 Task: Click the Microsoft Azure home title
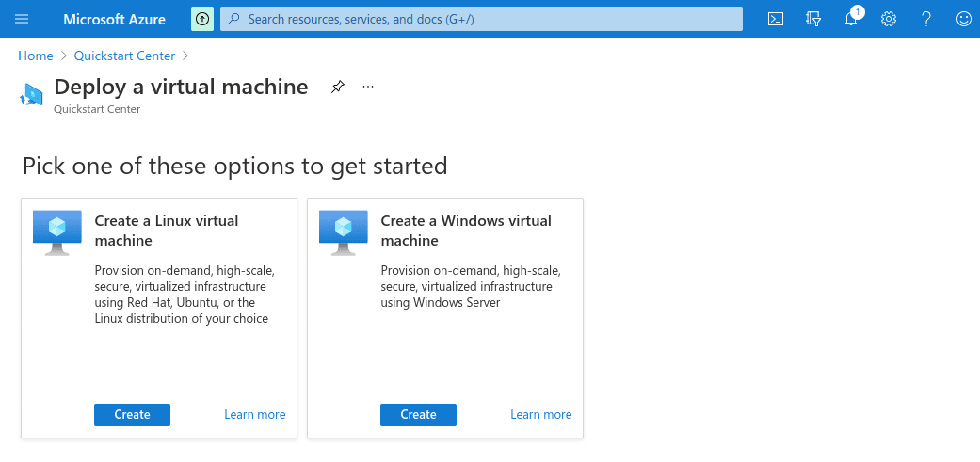click(x=114, y=20)
